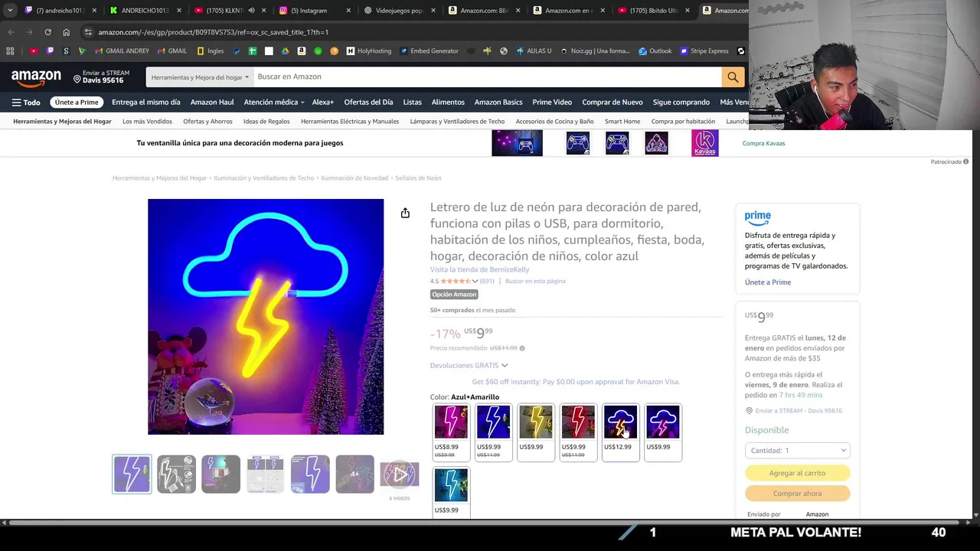Open the Ingles bookmark

[x=211, y=51]
